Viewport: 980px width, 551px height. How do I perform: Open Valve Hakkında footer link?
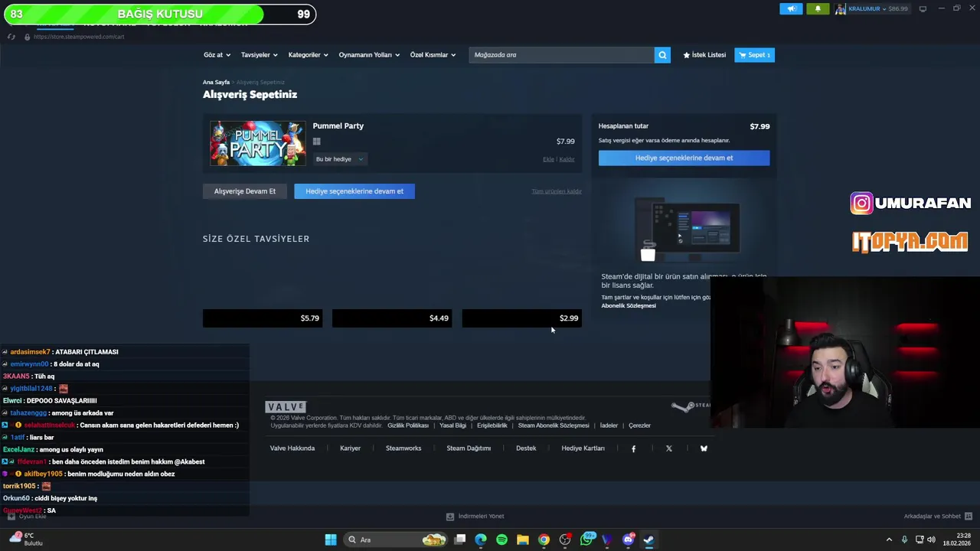click(x=292, y=448)
